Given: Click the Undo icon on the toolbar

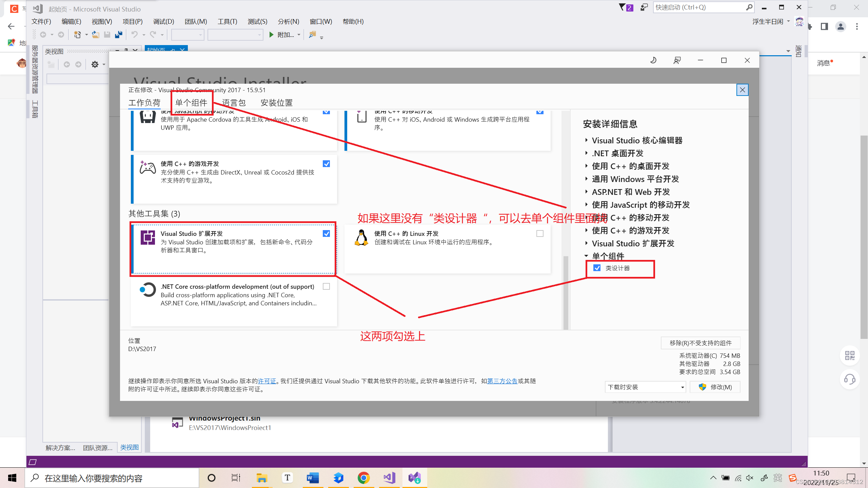Looking at the screenshot, I should point(135,34).
